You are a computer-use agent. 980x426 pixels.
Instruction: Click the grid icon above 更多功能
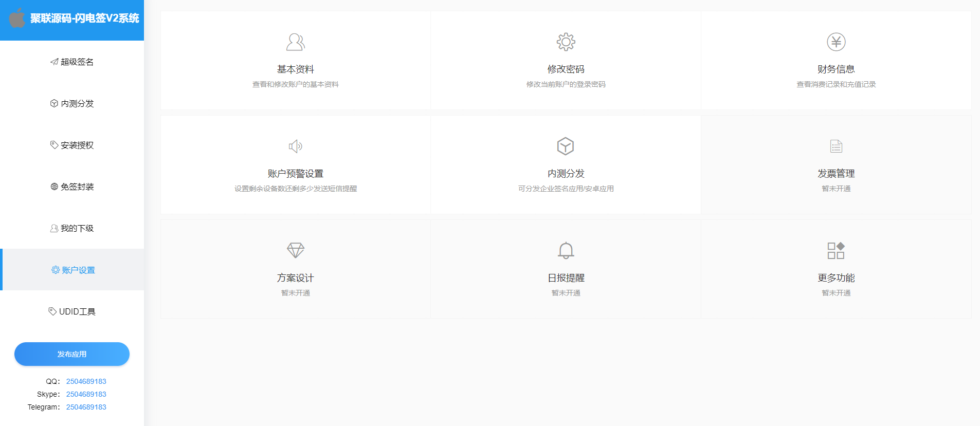836,251
